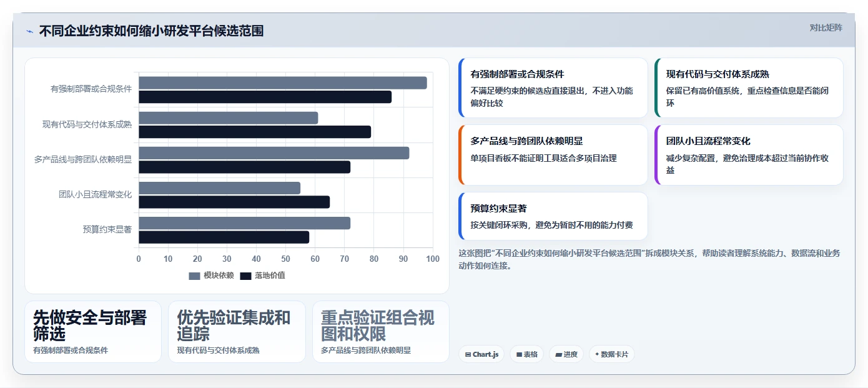Screen dimensions: 868x388
Task: Click the 表格 tag chip
Action: pos(527,354)
